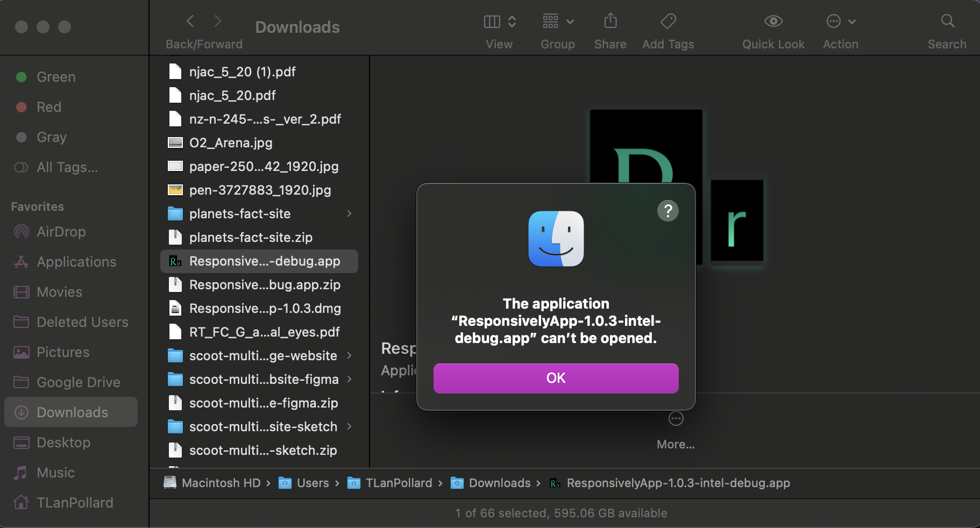Click the More... link in preview pane

click(675, 444)
